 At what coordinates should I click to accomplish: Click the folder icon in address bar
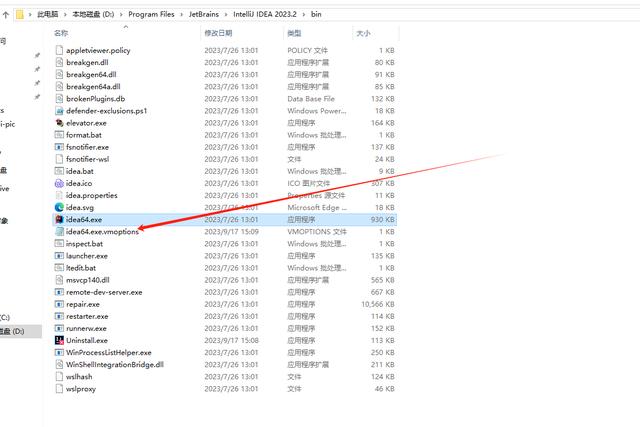click(20, 15)
